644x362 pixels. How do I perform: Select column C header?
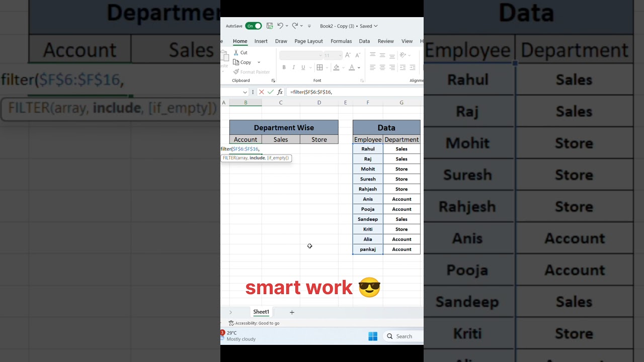pos(281,103)
